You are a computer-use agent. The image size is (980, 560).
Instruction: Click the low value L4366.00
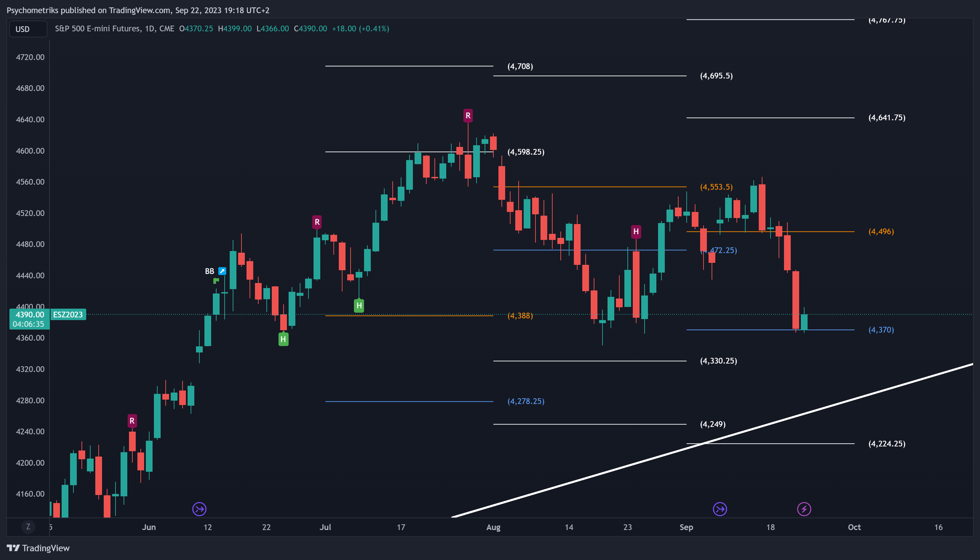pos(272,28)
